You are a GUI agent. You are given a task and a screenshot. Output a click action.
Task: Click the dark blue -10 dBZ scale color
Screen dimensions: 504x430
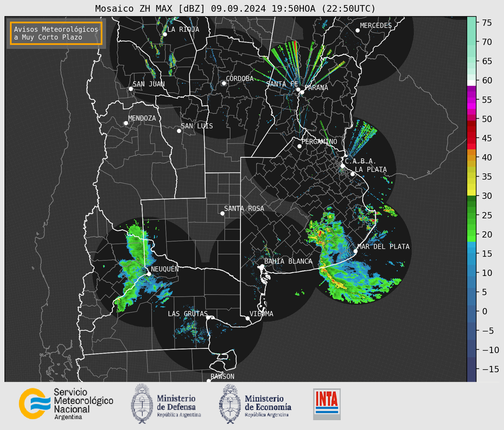click(x=471, y=349)
